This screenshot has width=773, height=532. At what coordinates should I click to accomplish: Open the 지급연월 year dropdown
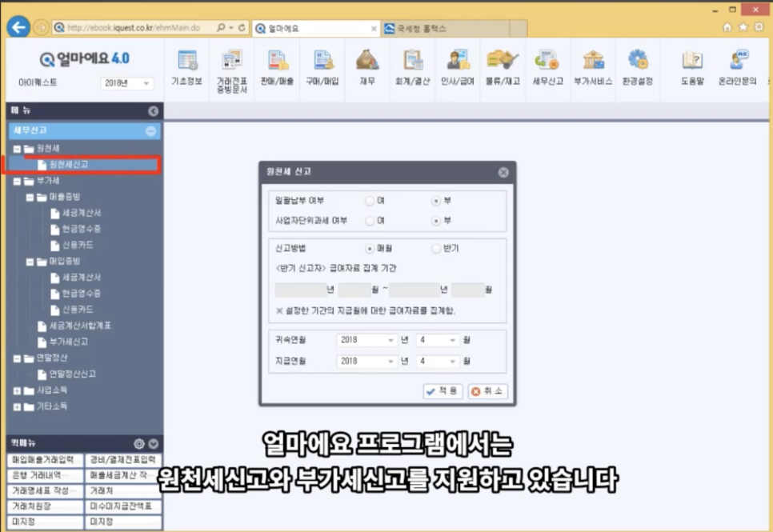(x=366, y=362)
